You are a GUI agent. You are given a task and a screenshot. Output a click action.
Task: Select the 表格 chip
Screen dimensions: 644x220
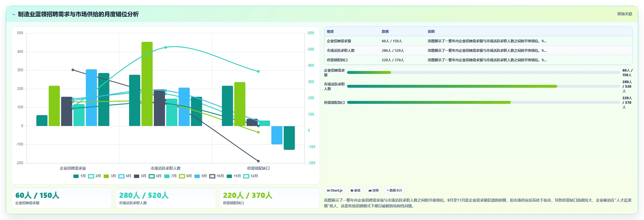(x=355, y=190)
